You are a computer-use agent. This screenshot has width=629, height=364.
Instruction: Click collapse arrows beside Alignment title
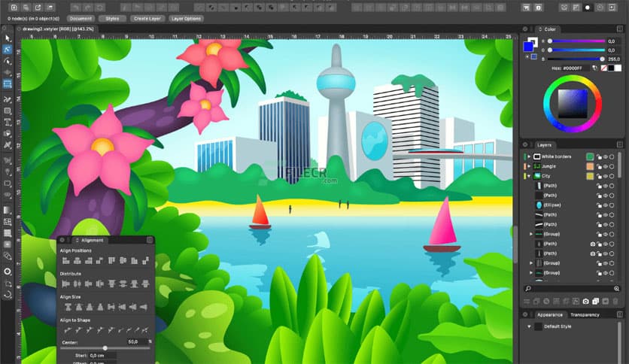[77, 240]
